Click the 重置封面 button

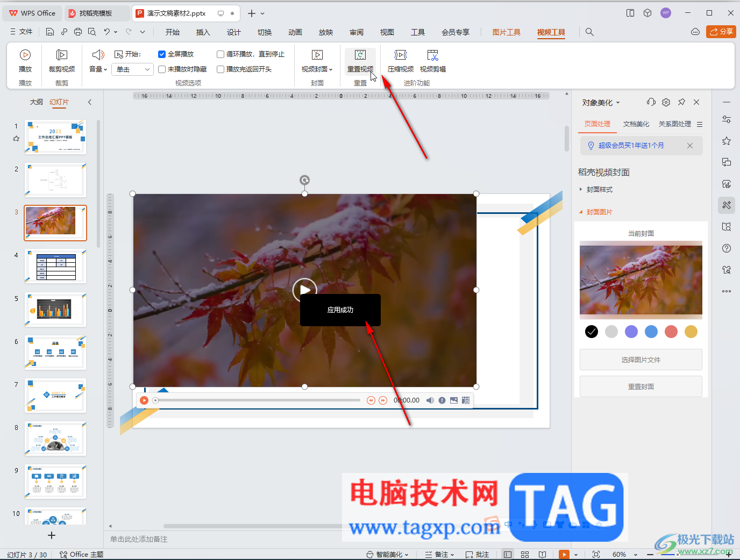[641, 387]
